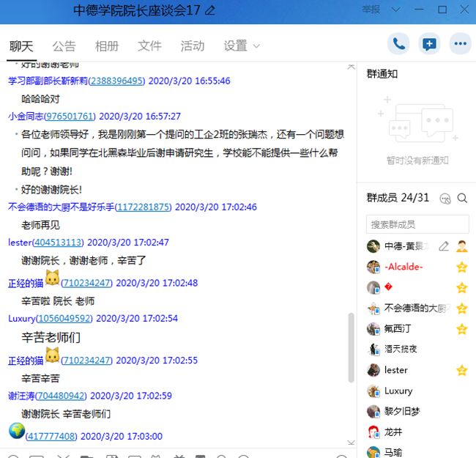
Task: Click the 搜索群成员 search field
Action: 417,224
